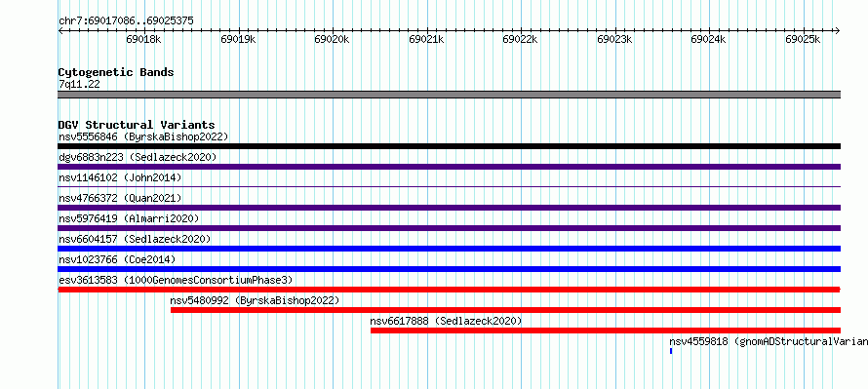Select the purple nsv4766372 variant bar
Screen dimensions: 868x389
click(x=450, y=208)
